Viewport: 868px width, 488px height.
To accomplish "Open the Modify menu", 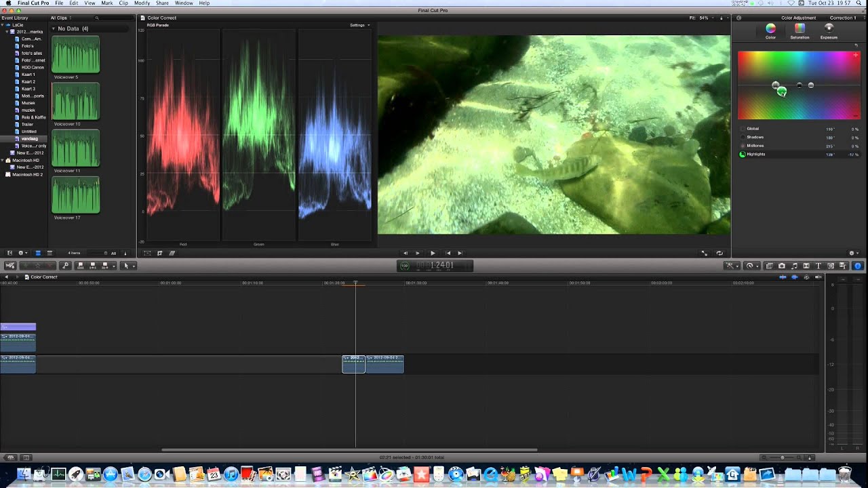I will [x=142, y=3].
